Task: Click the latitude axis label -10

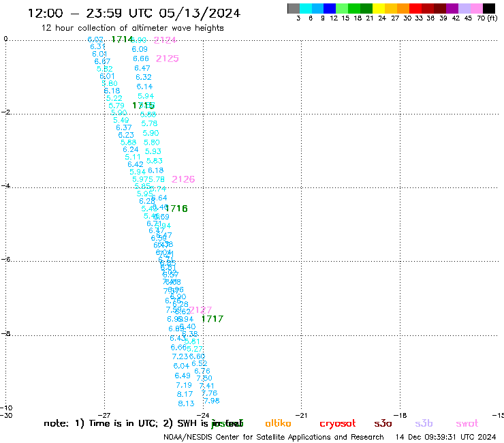Action: (7, 408)
